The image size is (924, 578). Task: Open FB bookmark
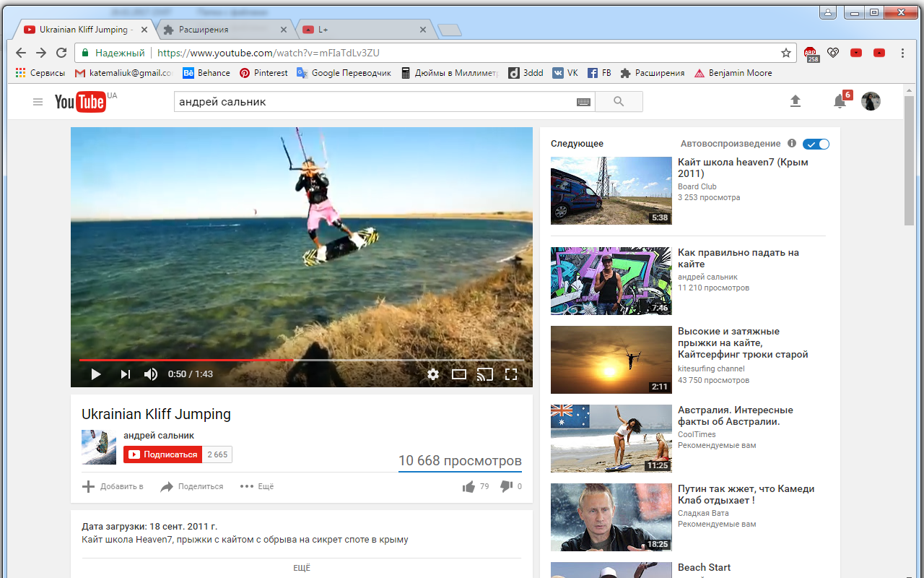[599, 73]
